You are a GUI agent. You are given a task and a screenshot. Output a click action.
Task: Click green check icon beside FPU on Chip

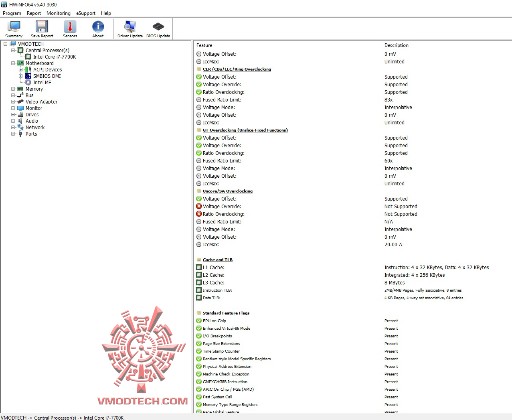[x=199, y=321]
